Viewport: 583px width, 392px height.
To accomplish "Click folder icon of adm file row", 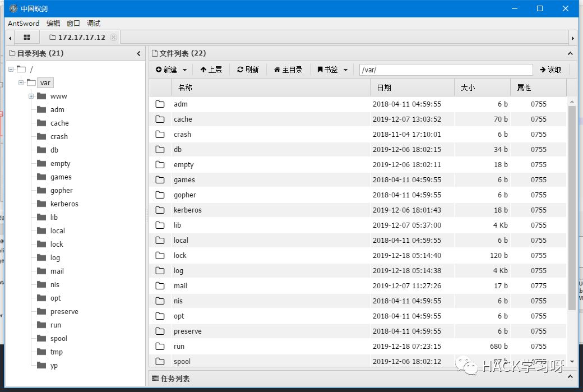I will pyautogui.click(x=160, y=104).
